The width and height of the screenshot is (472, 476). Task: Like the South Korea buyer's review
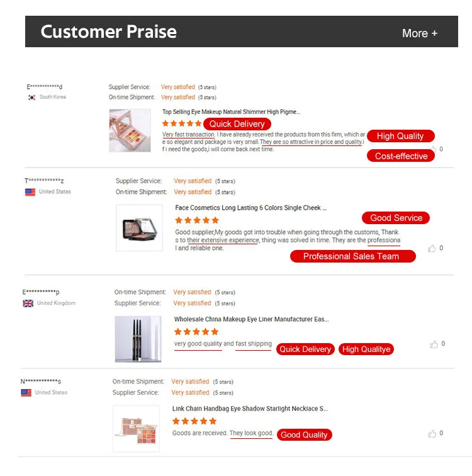tap(432, 150)
